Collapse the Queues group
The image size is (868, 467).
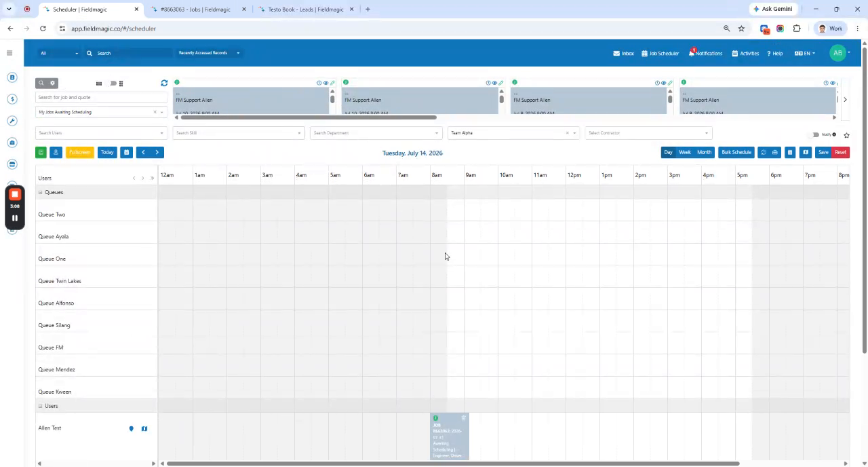tap(40, 192)
